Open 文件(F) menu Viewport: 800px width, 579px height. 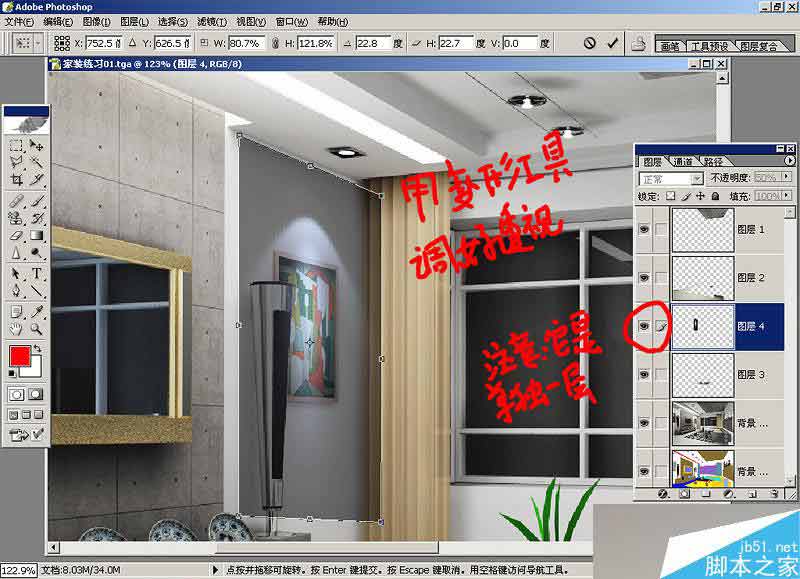pyautogui.click(x=19, y=22)
